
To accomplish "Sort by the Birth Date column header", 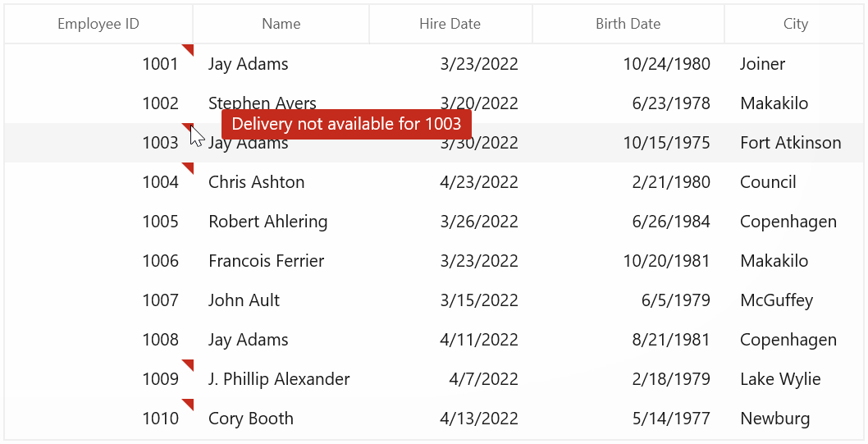I will click(x=628, y=24).
